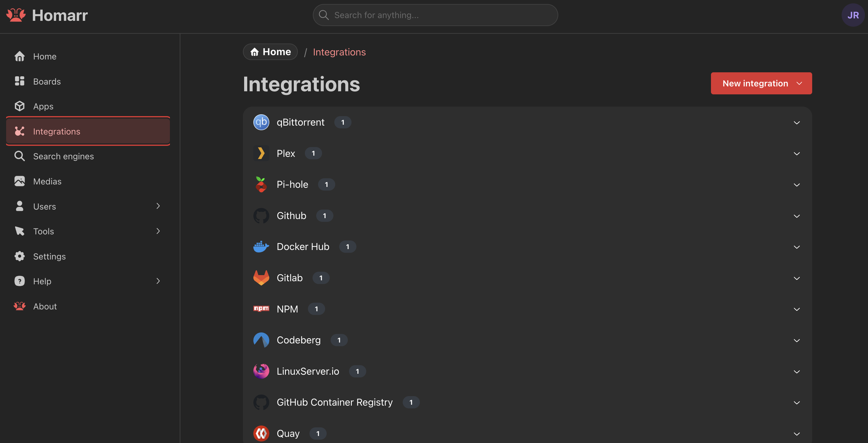Click the Search engines sidebar icon

coord(20,156)
